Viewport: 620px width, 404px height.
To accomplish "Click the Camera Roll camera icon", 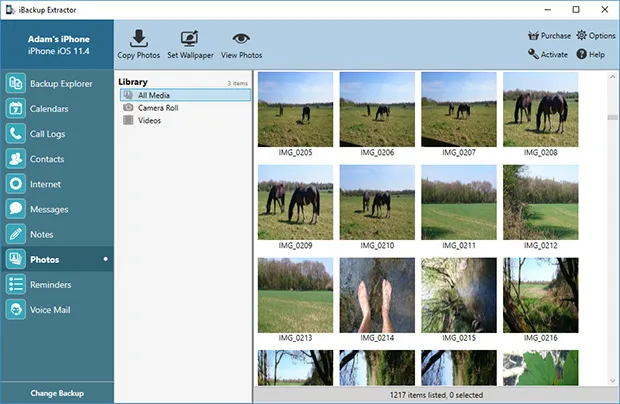I will tap(128, 108).
